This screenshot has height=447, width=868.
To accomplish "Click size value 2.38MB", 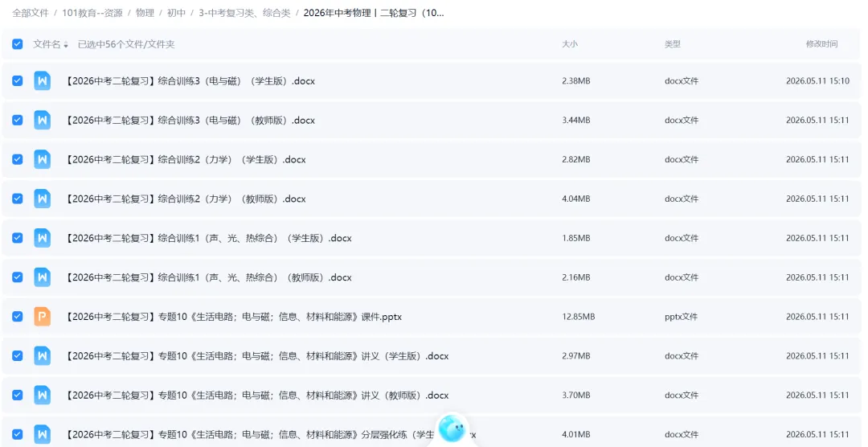I will 576,81.
